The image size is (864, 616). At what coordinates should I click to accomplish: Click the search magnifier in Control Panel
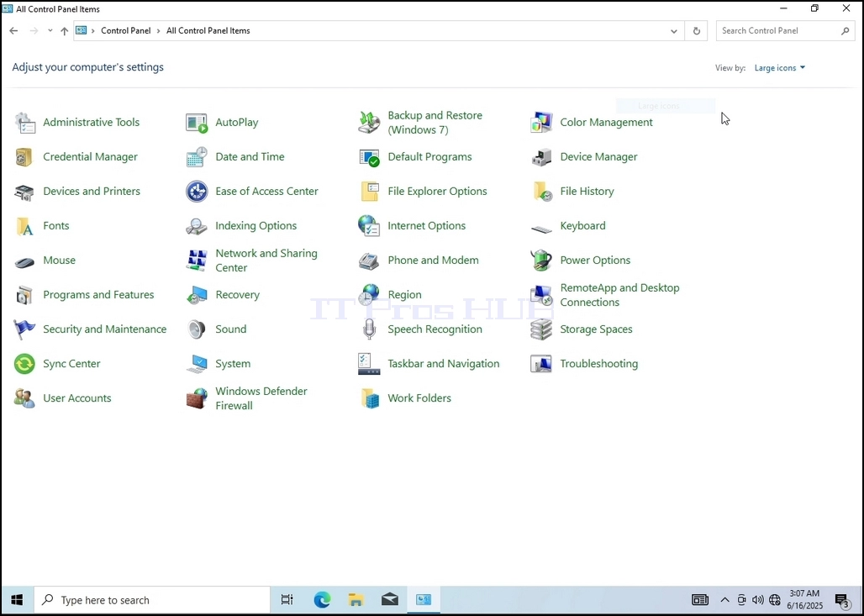tap(846, 31)
